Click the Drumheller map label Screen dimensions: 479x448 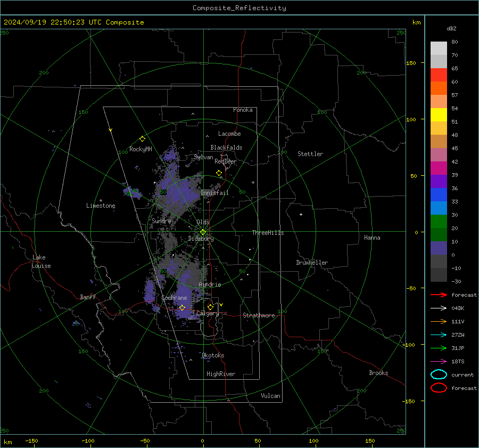tap(312, 263)
